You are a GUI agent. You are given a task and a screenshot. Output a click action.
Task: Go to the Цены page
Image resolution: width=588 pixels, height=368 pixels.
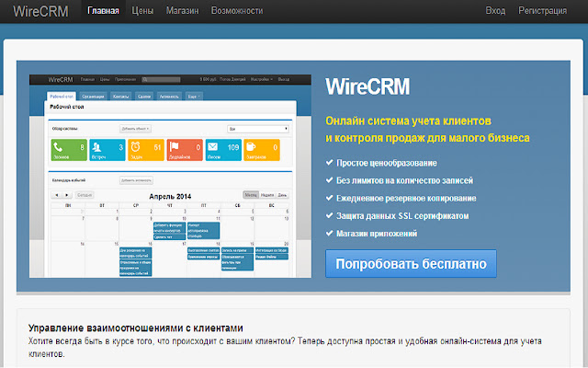pyautogui.click(x=142, y=11)
